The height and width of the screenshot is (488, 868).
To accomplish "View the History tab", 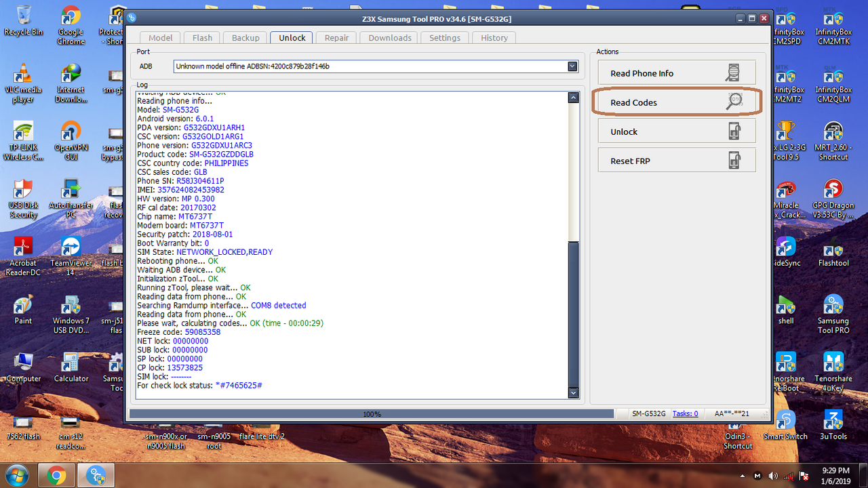I will 494,38.
